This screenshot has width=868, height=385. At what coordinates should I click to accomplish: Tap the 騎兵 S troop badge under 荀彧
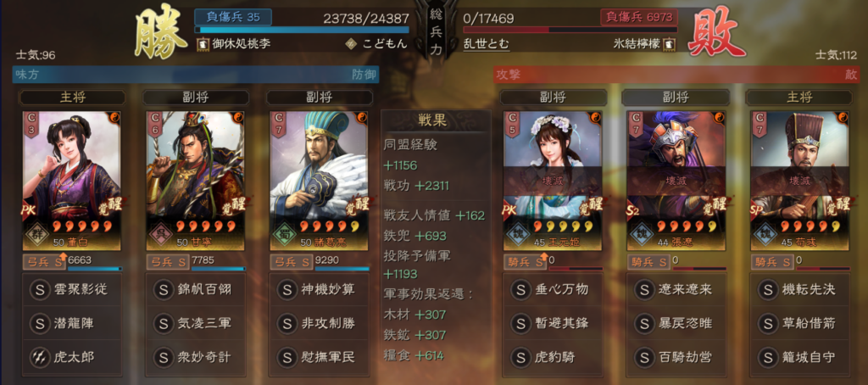click(x=771, y=261)
